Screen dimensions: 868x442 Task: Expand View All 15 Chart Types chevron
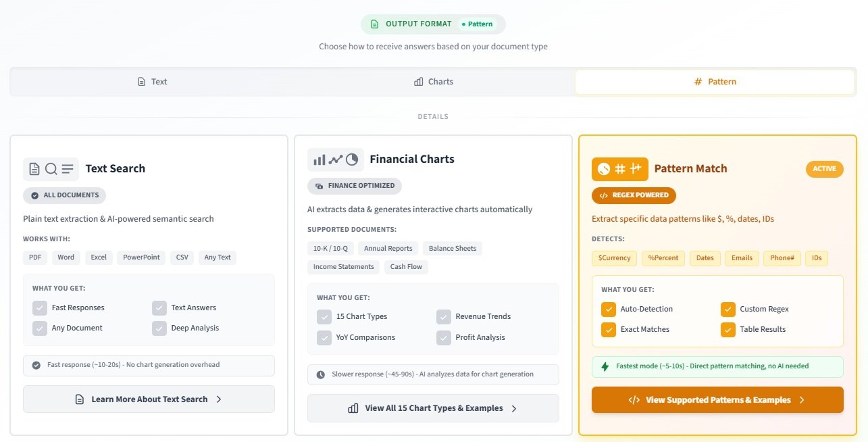coord(514,408)
